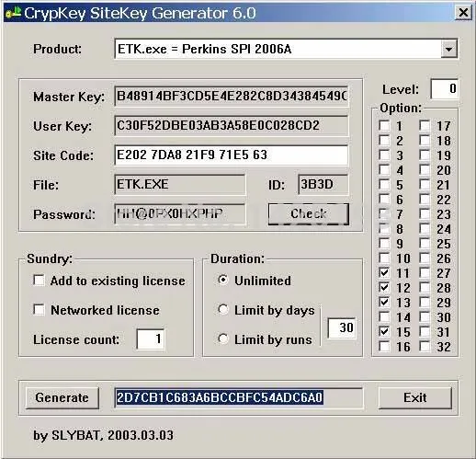Image resolution: width=476 pixels, height=459 pixels.
Task: Click the Exit button
Action: point(415,397)
